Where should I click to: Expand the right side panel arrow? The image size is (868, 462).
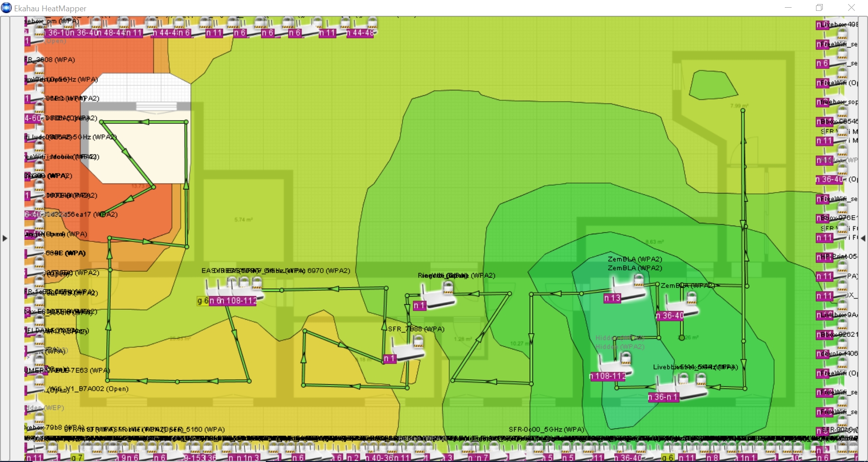click(863, 238)
